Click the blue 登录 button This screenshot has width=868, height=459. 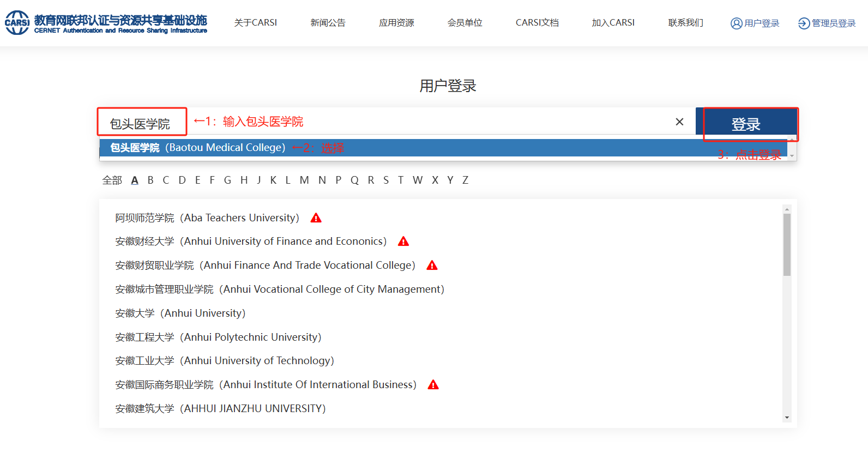point(746,122)
